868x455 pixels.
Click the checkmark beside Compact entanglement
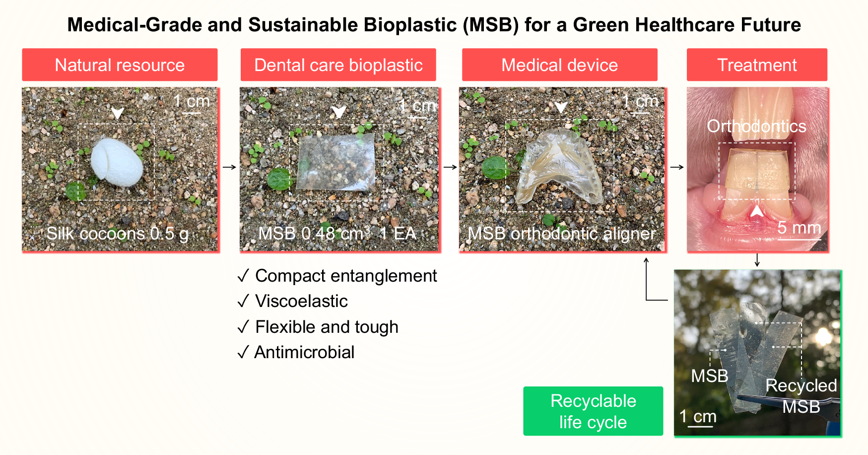click(243, 276)
